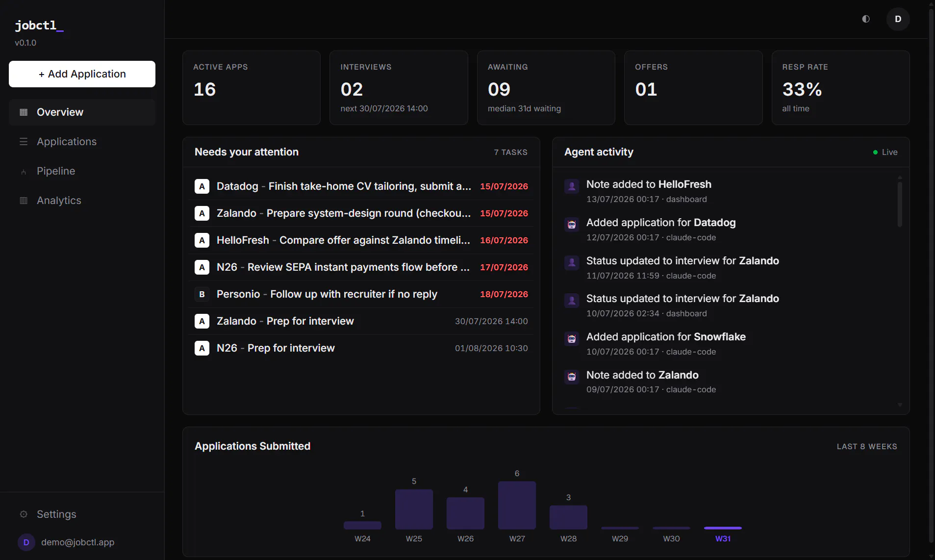Click the Overview grid icon
This screenshot has width=935, height=560.
(x=24, y=112)
